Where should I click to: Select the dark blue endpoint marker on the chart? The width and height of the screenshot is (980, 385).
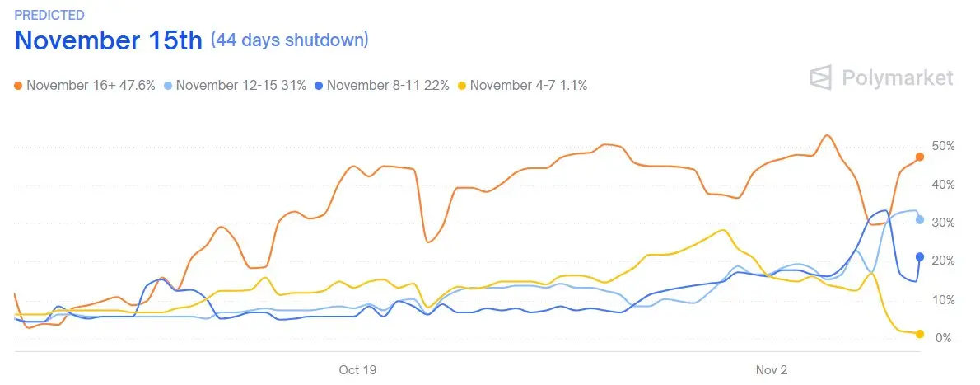coord(920,256)
